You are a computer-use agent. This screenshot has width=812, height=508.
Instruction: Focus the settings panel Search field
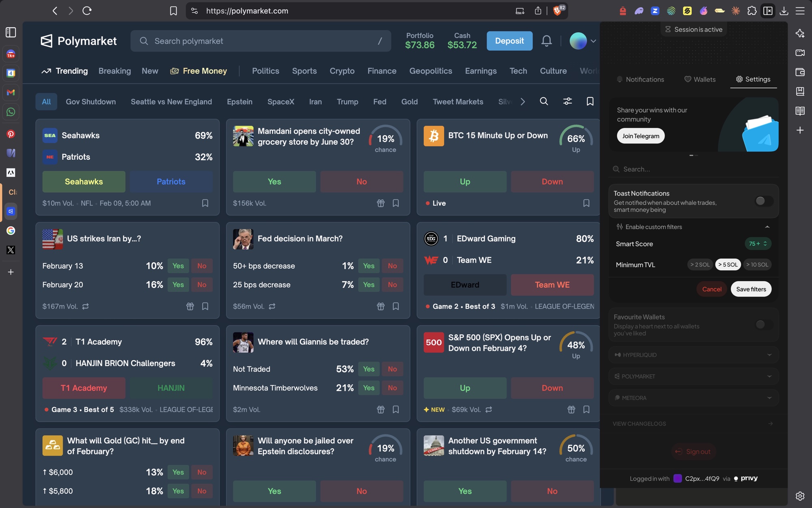click(693, 169)
